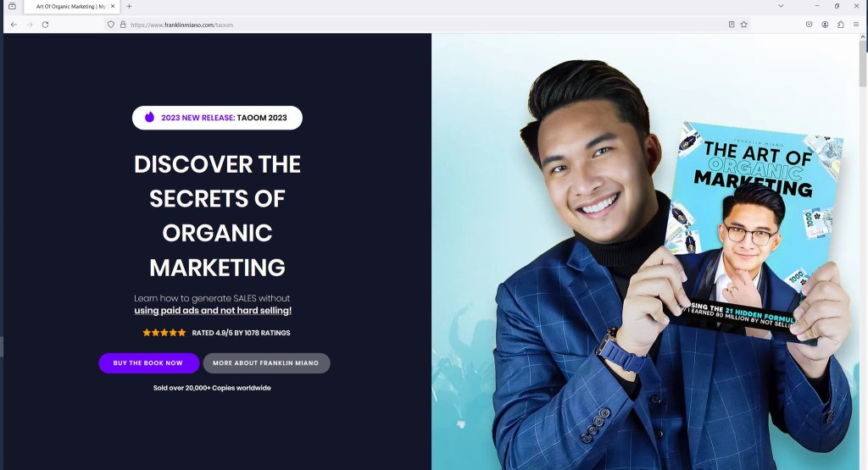Expand the list all tabs chevron
The image size is (868, 470).
pyautogui.click(x=781, y=6)
